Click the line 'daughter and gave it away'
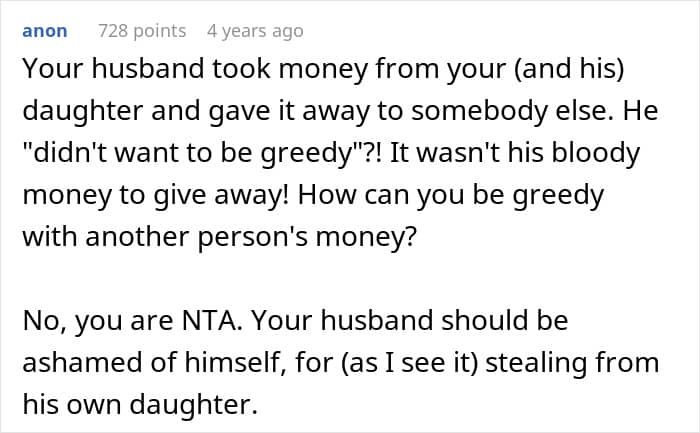This screenshot has height=433, width=700. coord(340,111)
